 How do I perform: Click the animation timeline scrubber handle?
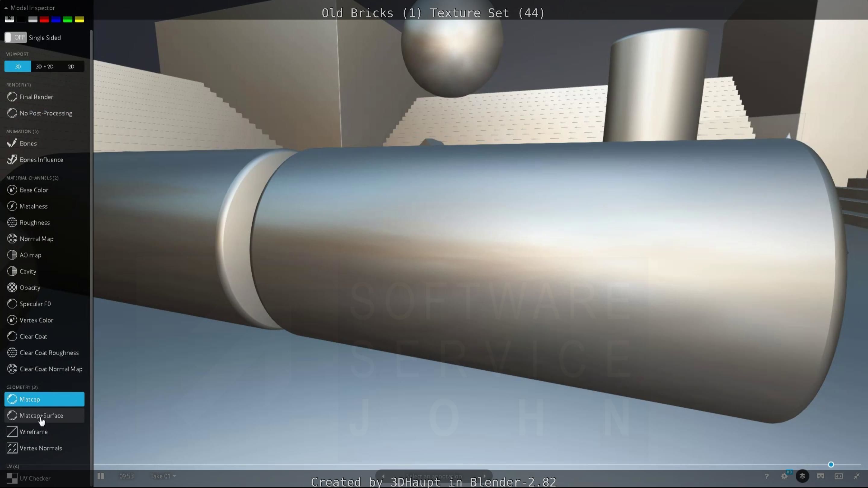click(x=831, y=465)
